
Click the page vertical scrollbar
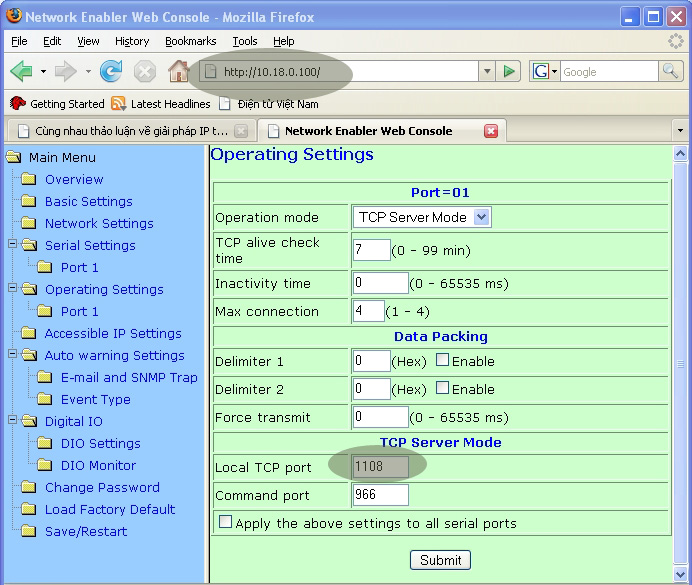click(681, 364)
